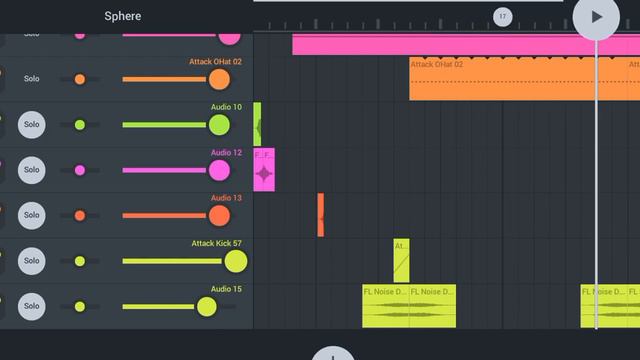This screenshot has width=640, height=360.
Task: Select the Attack OHat 02 track name
Action: pyautogui.click(x=215, y=62)
